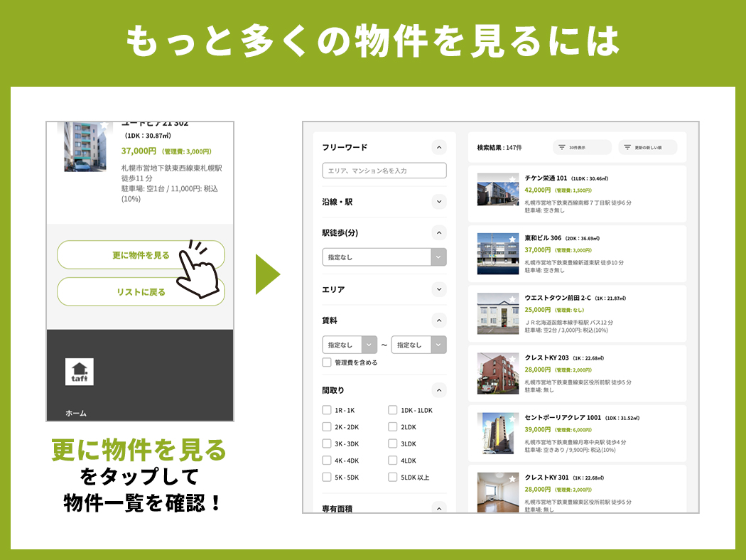Click the セントポーリアクレア 1001 property photo
Image resolution: width=746 pixels, height=560 pixels.
(498, 434)
